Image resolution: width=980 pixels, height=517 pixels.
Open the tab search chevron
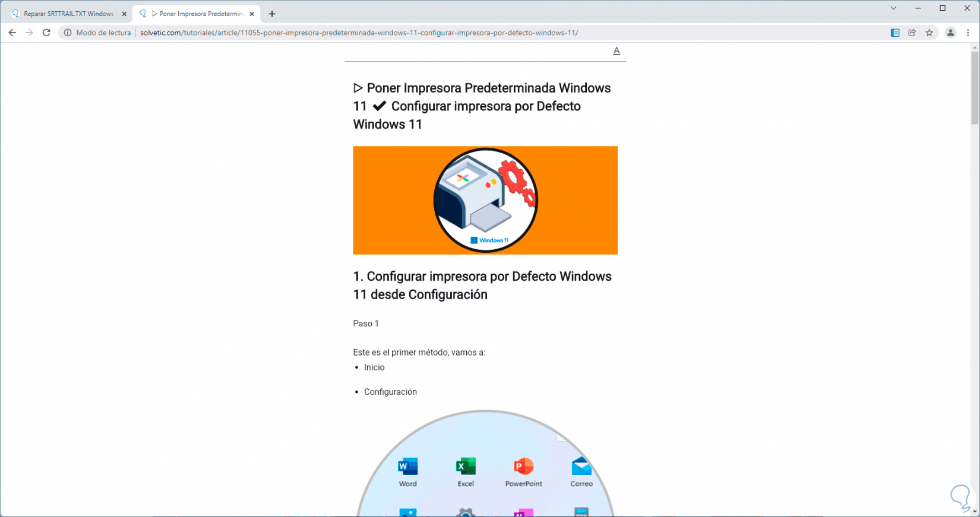click(893, 8)
